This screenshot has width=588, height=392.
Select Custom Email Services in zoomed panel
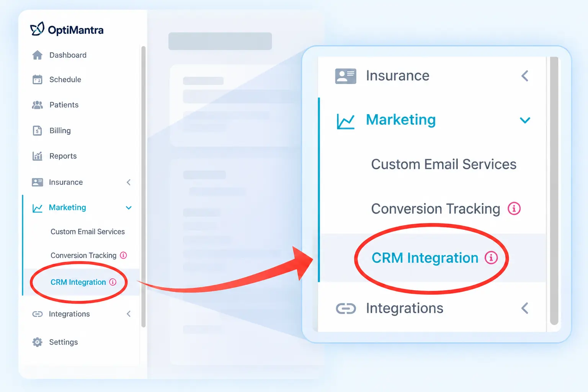point(444,164)
